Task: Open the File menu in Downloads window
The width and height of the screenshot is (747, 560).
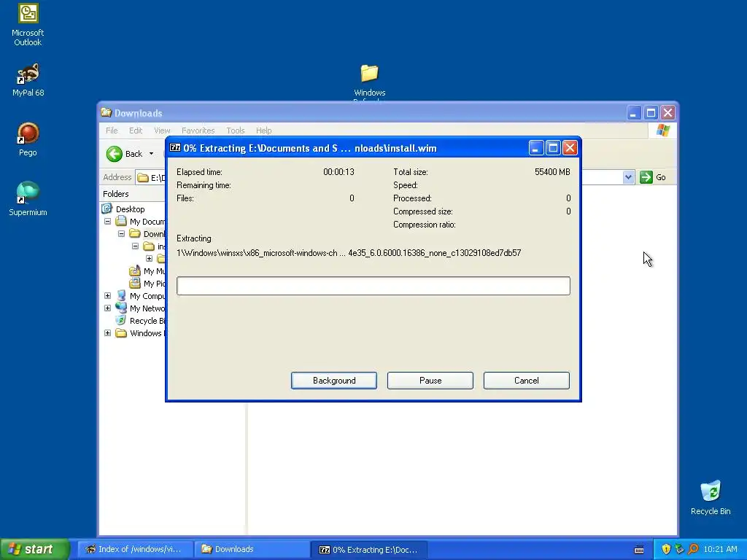Action: (112, 131)
